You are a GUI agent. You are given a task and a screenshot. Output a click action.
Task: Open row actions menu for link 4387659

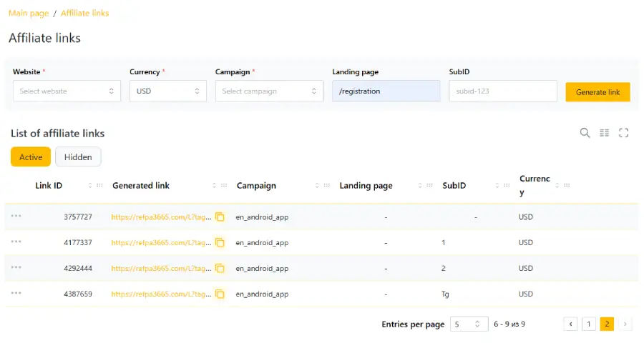(x=16, y=293)
